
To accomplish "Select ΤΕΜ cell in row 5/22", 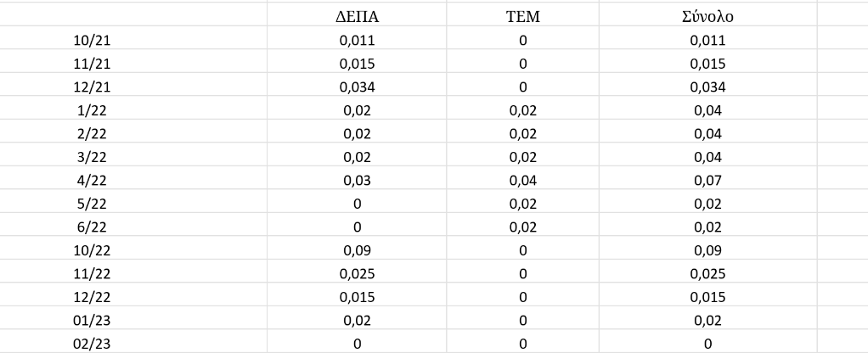I will pyautogui.click(x=522, y=204).
